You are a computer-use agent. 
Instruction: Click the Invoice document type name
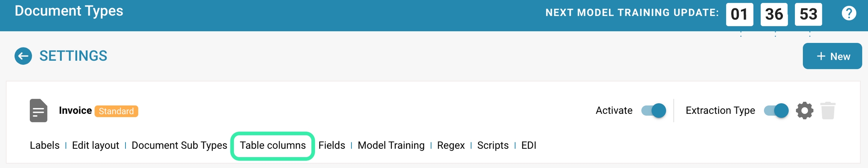point(75,110)
